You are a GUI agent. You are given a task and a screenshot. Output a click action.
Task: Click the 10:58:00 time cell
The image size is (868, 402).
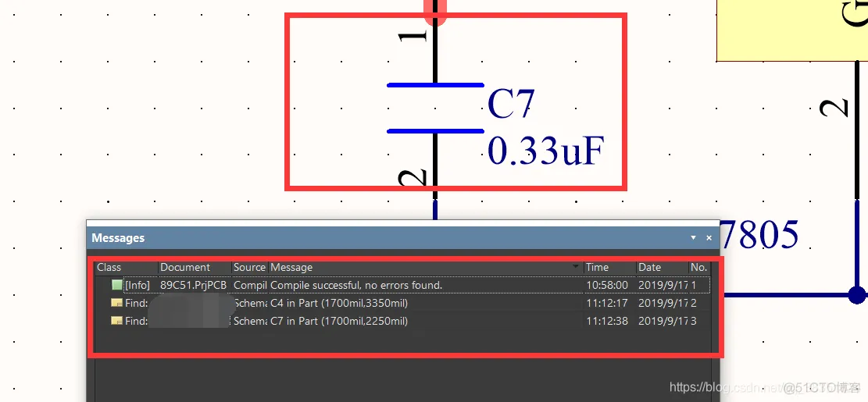point(607,286)
